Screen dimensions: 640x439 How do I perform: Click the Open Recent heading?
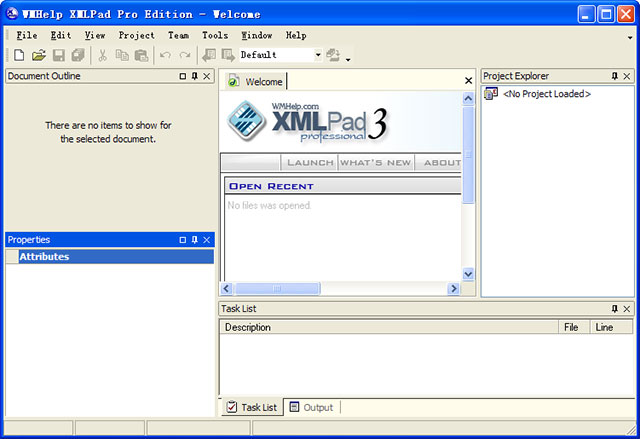coord(271,186)
